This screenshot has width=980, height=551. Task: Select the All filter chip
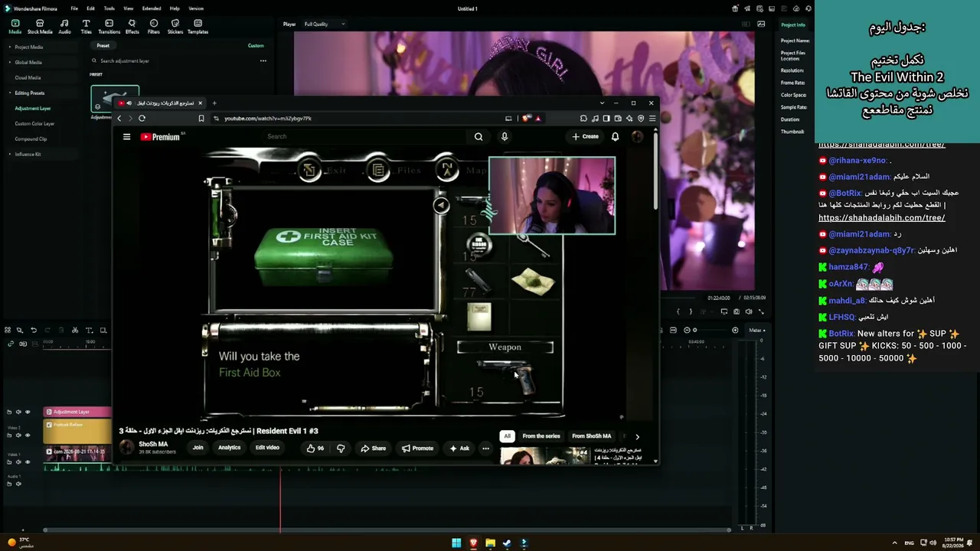(507, 436)
